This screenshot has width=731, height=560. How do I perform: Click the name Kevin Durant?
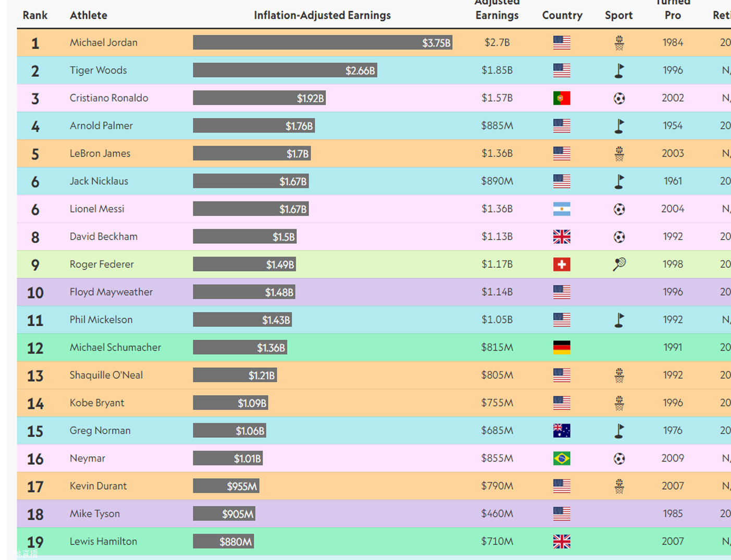tap(98, 486)
